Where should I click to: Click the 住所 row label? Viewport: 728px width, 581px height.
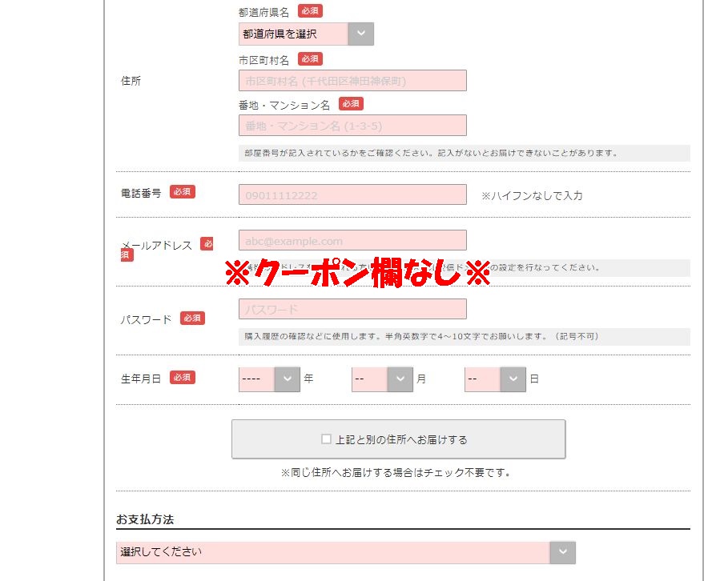pos(131,81)
